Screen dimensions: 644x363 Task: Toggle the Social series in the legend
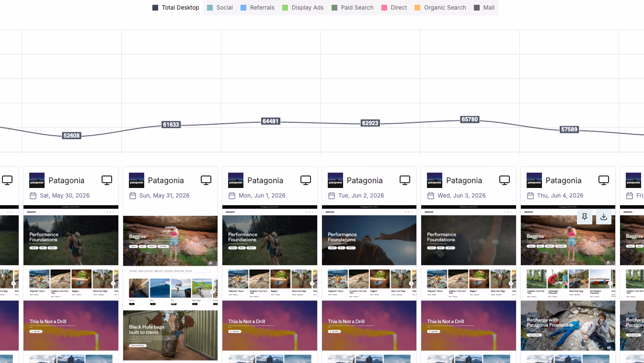click(x=220, y=8)
